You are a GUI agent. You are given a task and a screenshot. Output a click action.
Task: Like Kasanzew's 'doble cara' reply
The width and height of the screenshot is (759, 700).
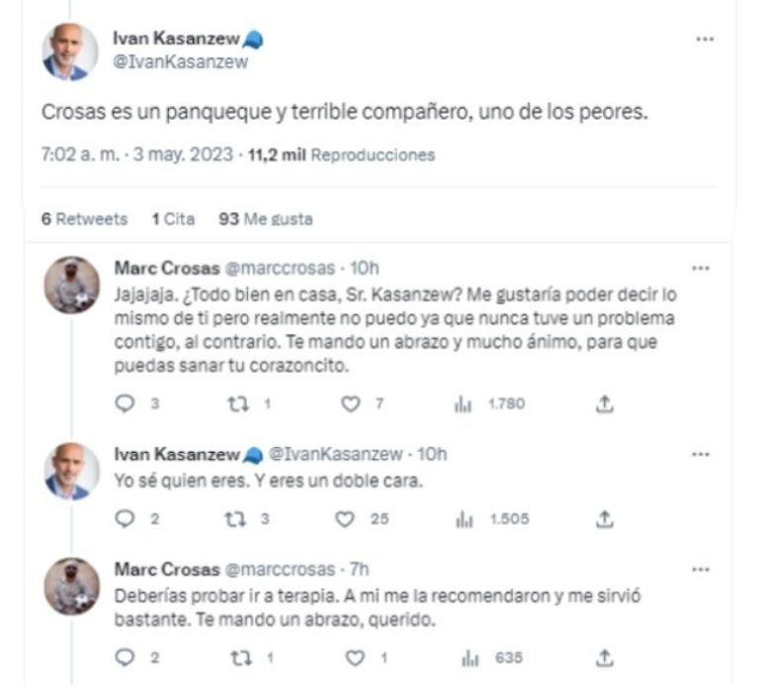345,518
